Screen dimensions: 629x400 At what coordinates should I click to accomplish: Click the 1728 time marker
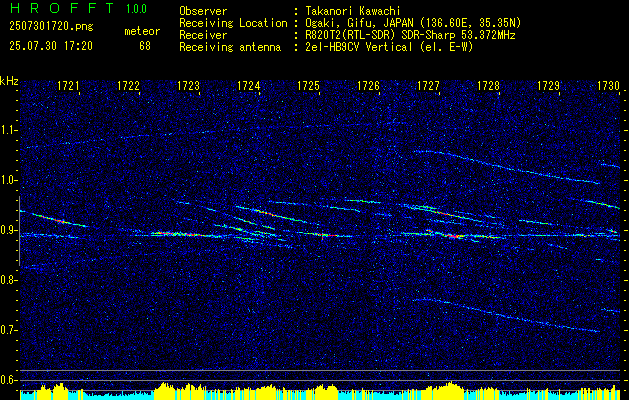point(489,86)
